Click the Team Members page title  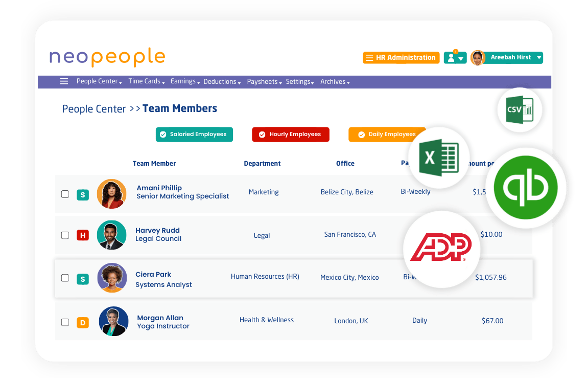coord(180,108)
